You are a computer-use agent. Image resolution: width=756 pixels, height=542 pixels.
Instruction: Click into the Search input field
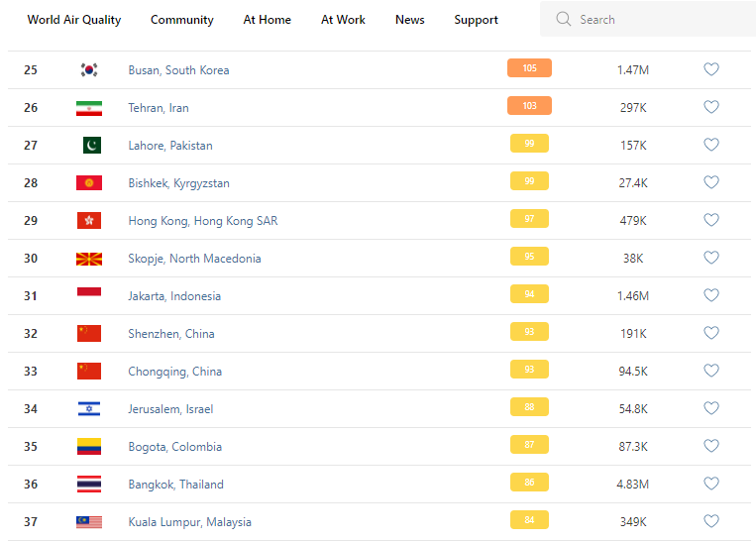[654, 19]
